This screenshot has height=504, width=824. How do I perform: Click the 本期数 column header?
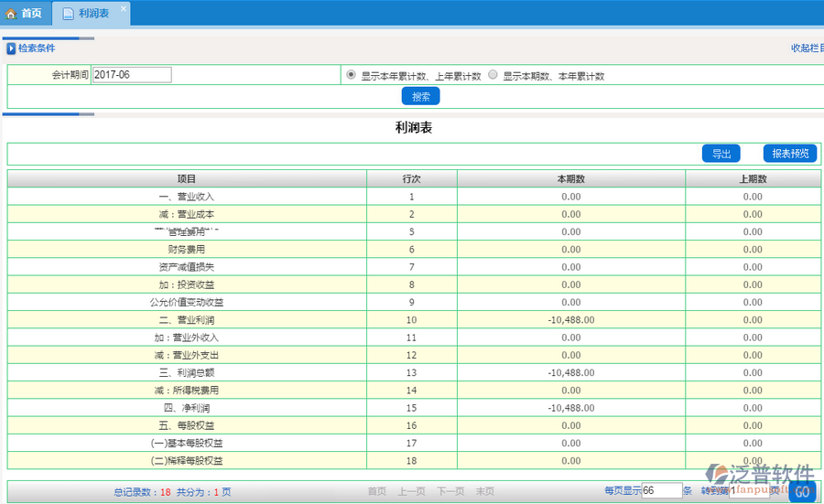pos(570,178)
